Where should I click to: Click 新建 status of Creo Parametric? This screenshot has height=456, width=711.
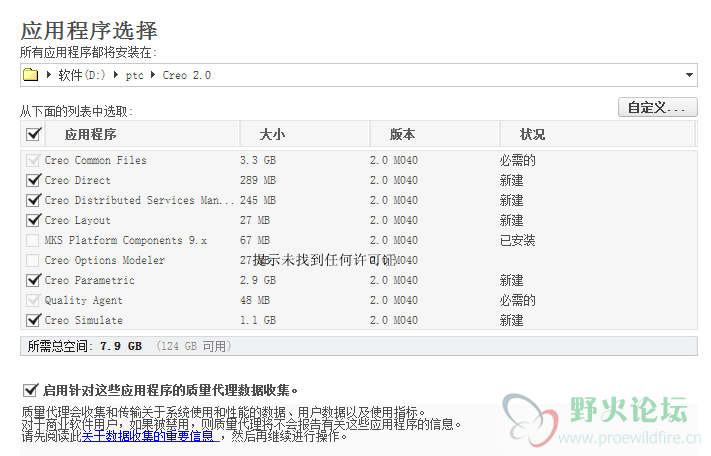click(x=511, y=280)
